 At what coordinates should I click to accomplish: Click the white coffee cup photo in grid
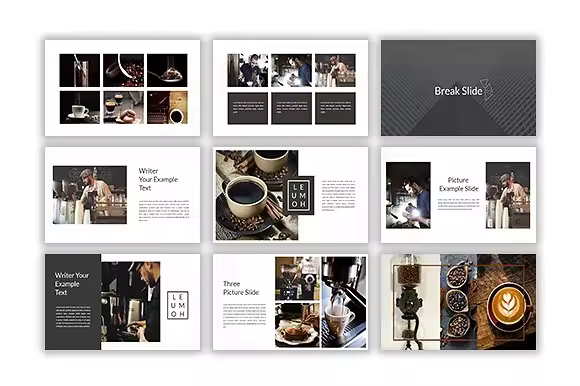click(80, 107)
